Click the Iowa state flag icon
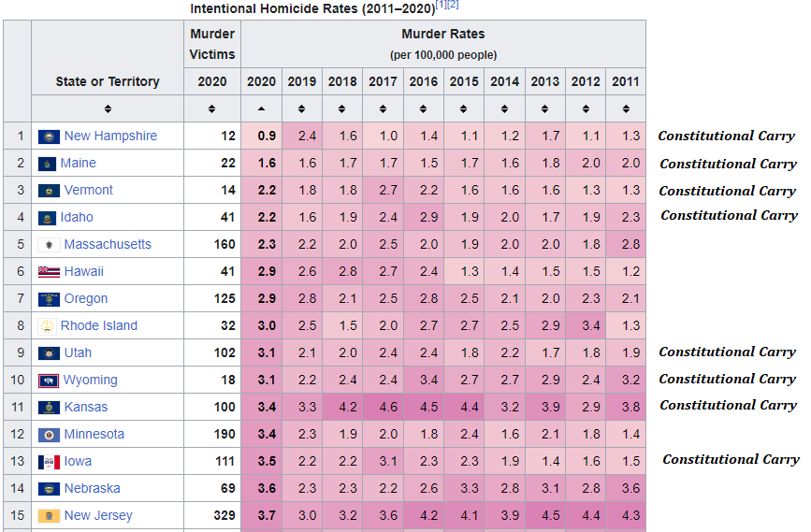The width and height of the screenshot is (811, 532). [x=49, y=462]
